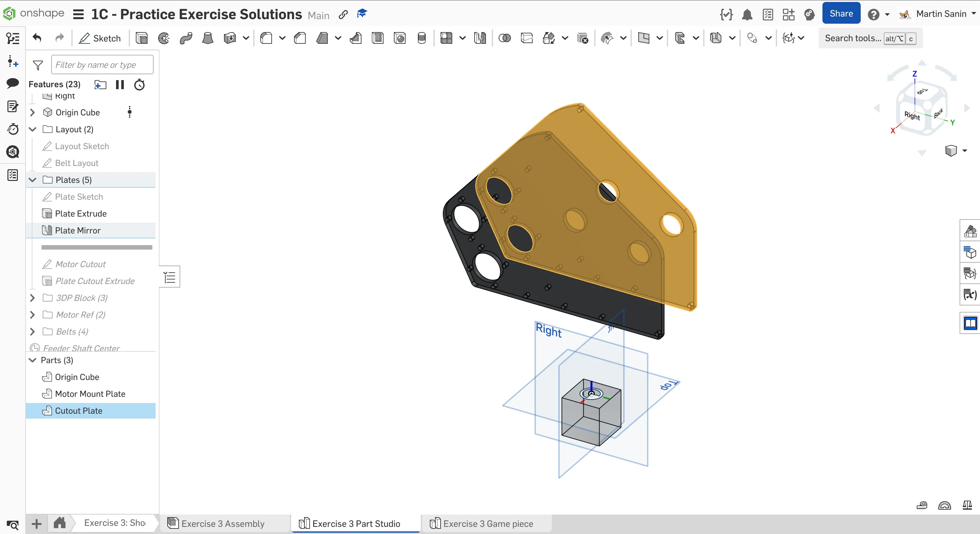
Task: Open the notifications bell
Action: click(747, 15)
